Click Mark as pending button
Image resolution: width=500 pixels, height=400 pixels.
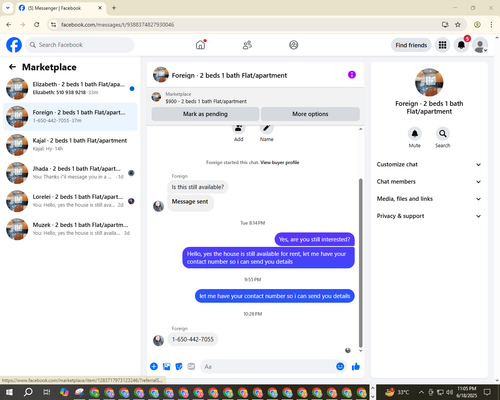pos(205,114)
